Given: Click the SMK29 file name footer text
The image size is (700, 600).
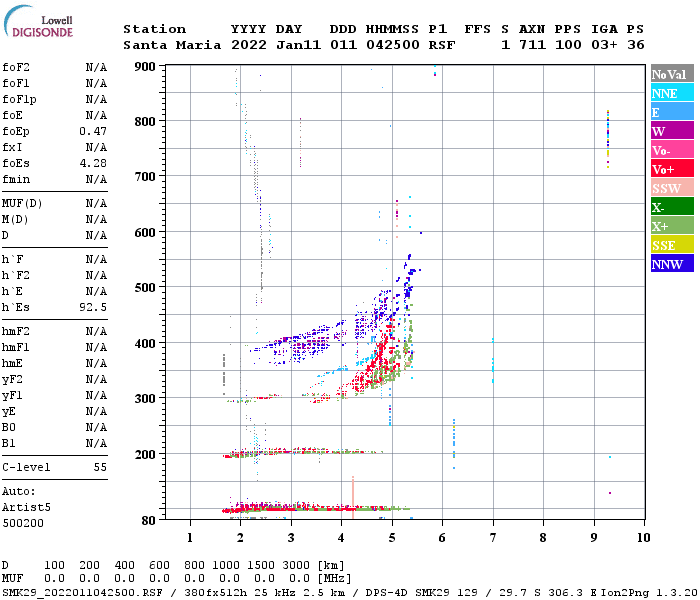Looking at the screenshot, I should click(82, 593).
